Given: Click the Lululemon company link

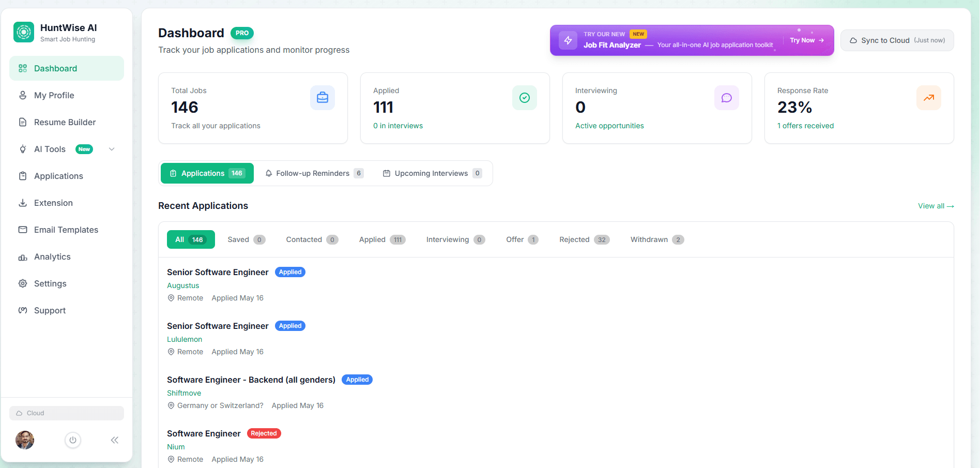Looking at the screenshot, I should point(185,339).
